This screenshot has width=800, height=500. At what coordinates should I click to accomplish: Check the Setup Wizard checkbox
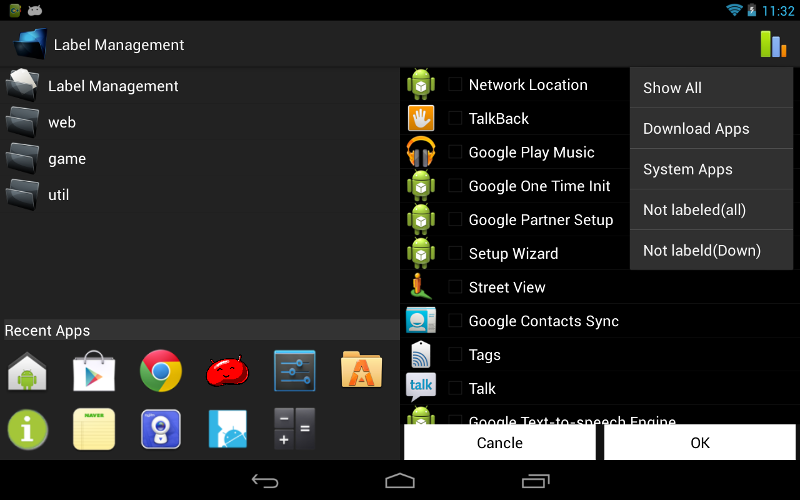pos(455,253)
